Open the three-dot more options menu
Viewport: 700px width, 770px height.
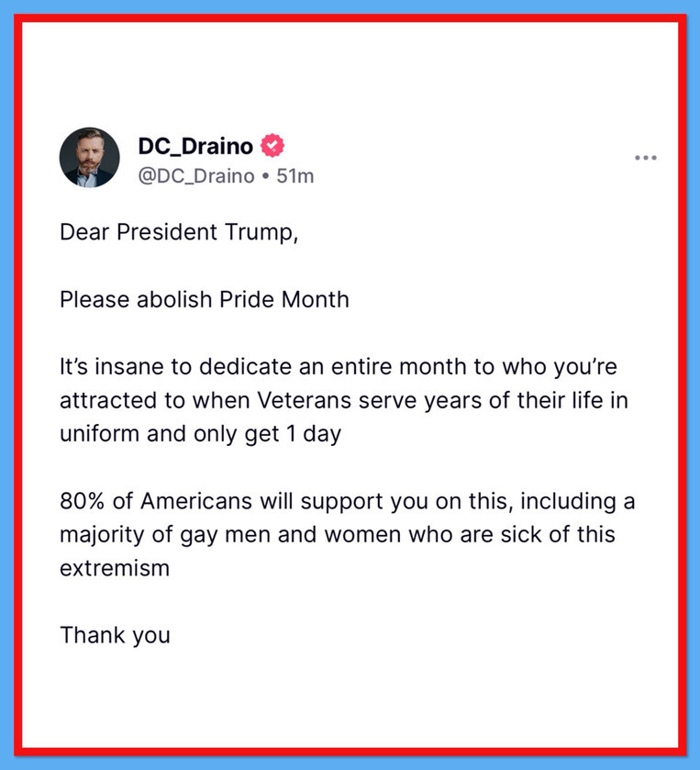click(646, 158)
